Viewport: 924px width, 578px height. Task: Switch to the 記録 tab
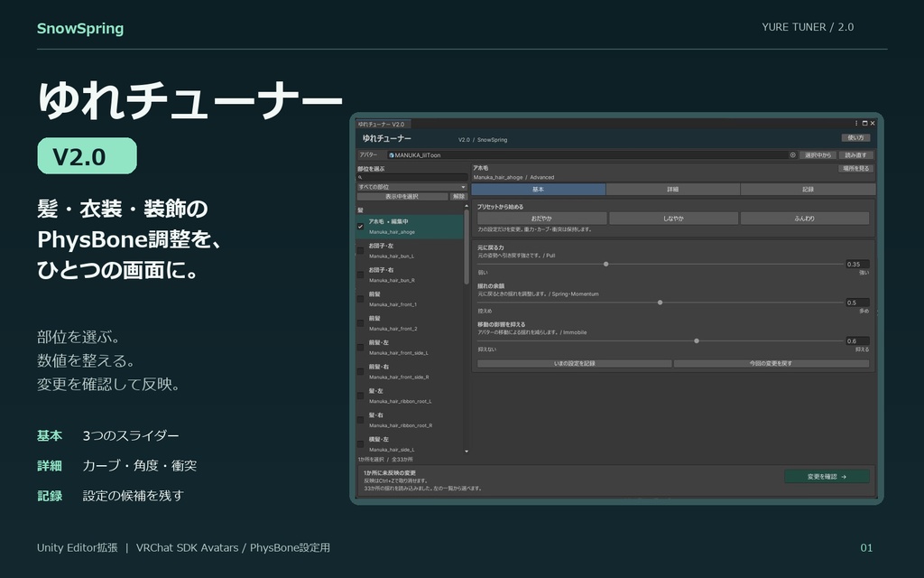tap(808, 190)
